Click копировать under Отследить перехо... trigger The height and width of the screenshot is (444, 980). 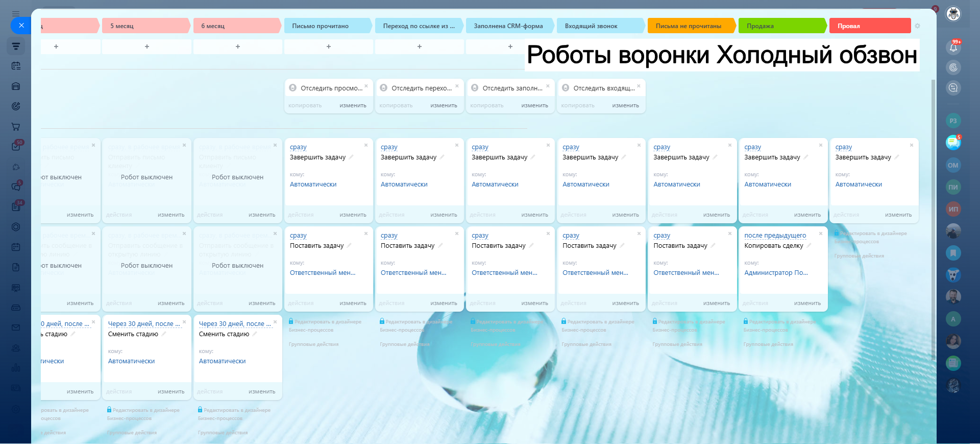tap(396, 106)
